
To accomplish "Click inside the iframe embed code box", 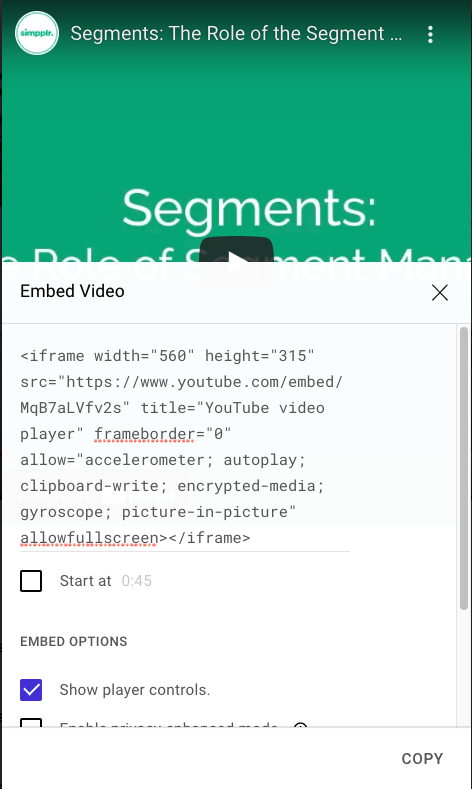I will 185,447.
